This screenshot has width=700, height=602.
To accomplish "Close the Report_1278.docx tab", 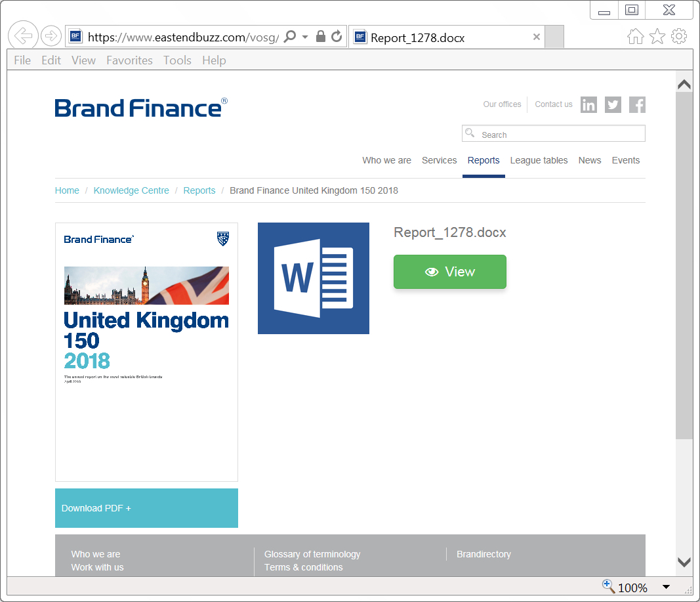I will click(x=537, y=37).
